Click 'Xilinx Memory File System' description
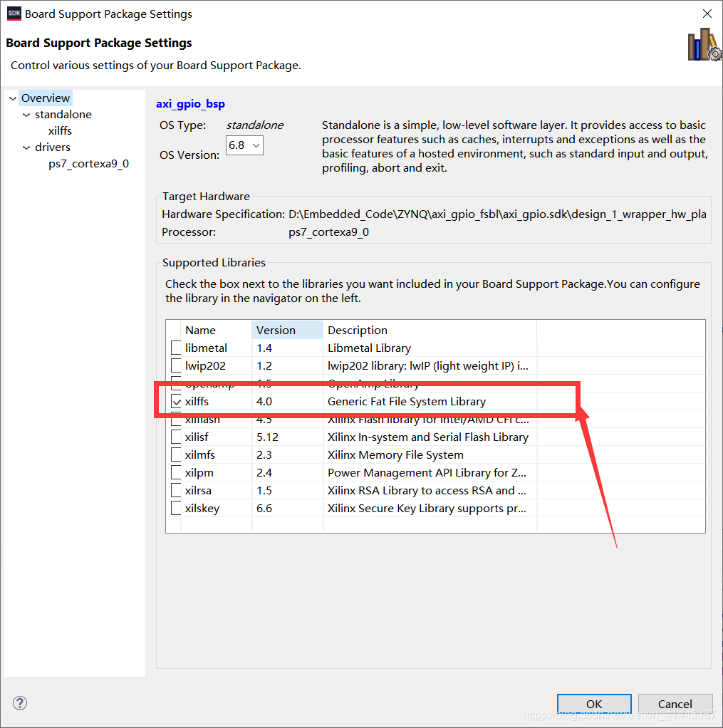Image resolution: width=723 pixels, height=728 pixels. [x=395, y=454]
